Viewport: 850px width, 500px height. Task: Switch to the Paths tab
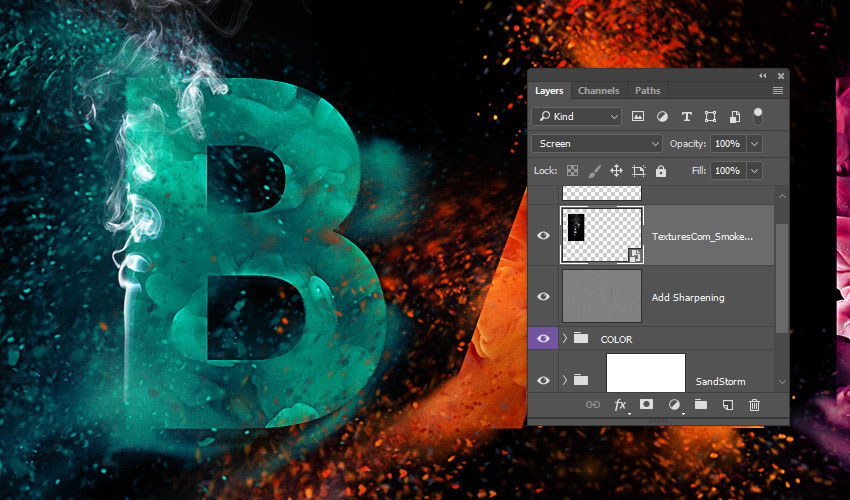pos(648,91)
